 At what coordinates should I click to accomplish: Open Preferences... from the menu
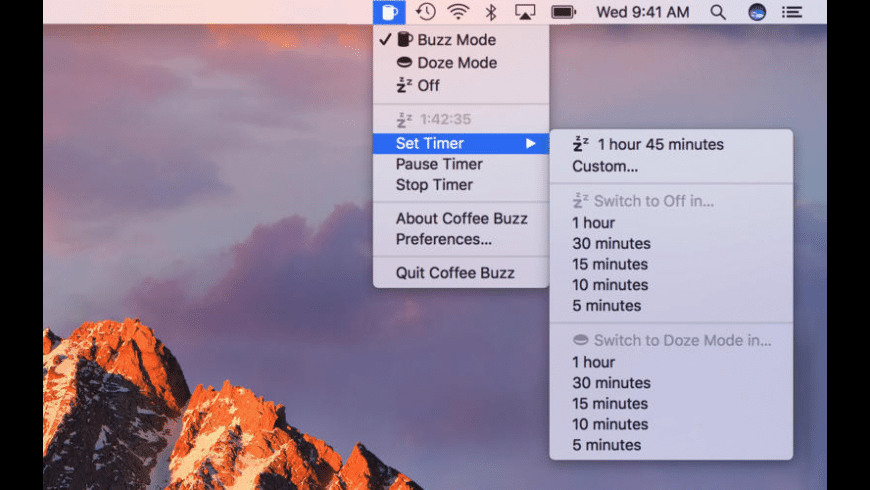pyautogui.click(x=461, y=239)
